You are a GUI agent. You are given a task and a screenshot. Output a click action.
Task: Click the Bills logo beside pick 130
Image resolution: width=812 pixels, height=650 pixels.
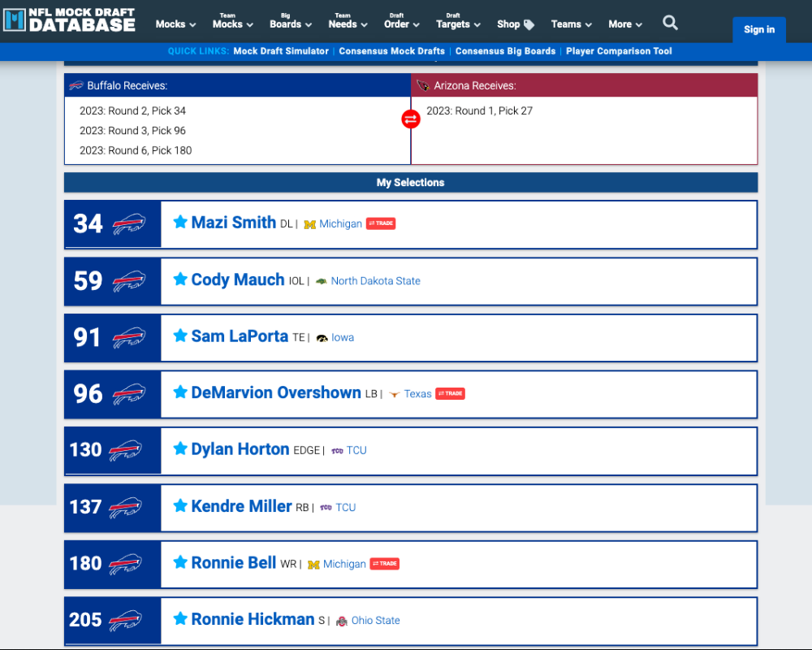(x=125, y=450)
